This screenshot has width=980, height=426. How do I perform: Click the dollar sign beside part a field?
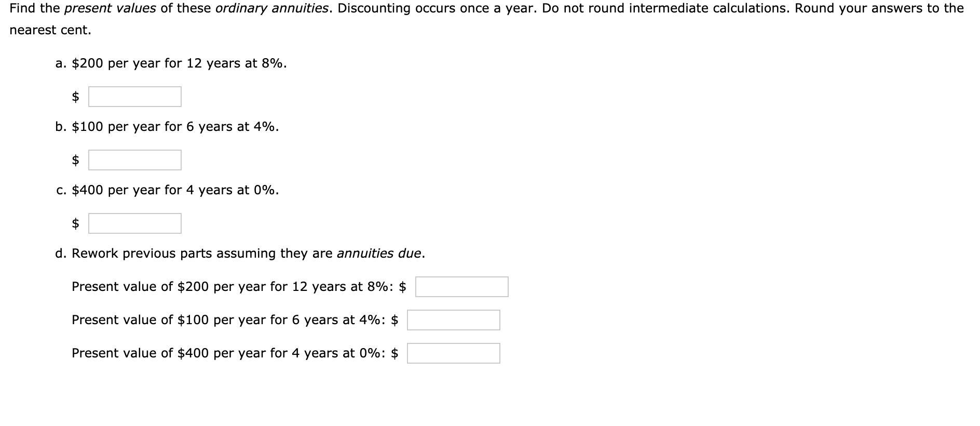75,97
